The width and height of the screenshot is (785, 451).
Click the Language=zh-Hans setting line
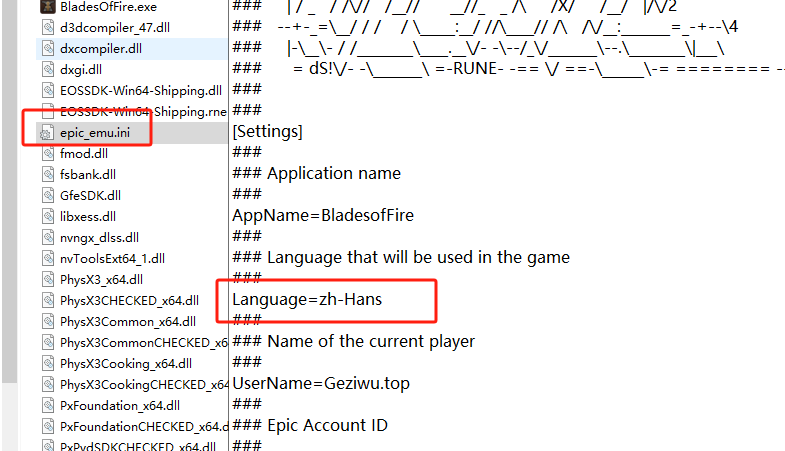pos(307,300)
